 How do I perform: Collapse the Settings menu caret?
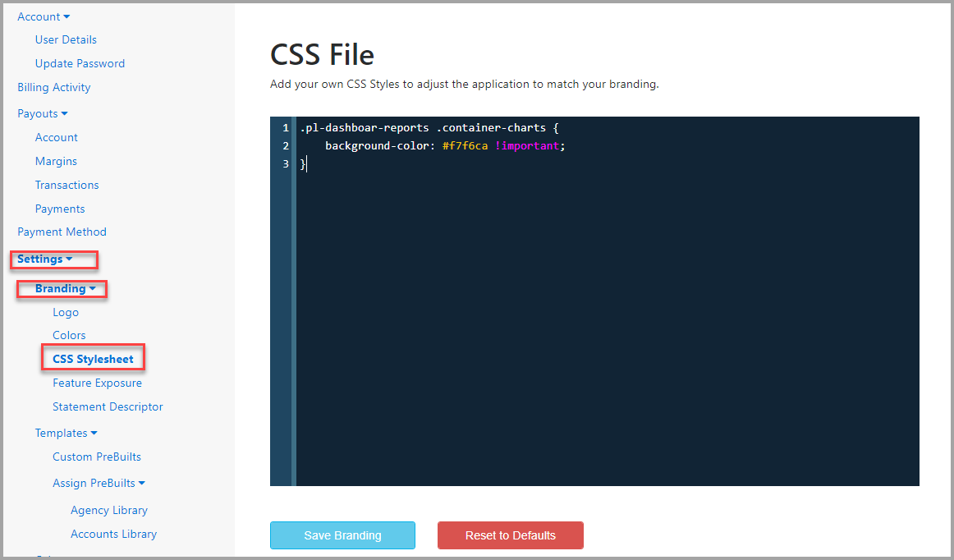(69, 259)
